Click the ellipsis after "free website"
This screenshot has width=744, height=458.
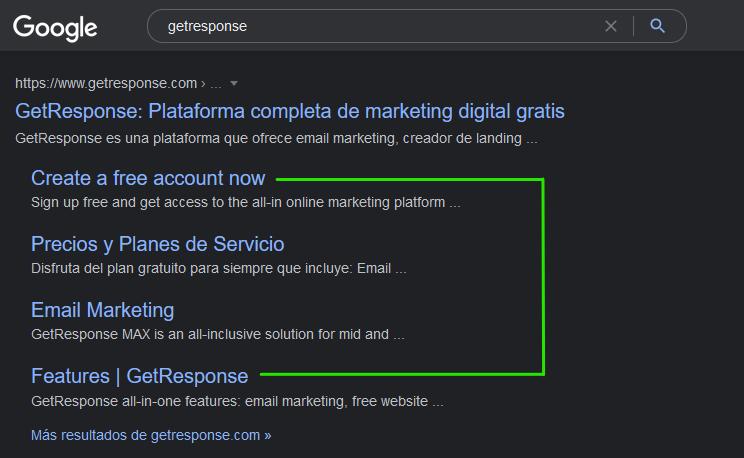tap(437, 402)
